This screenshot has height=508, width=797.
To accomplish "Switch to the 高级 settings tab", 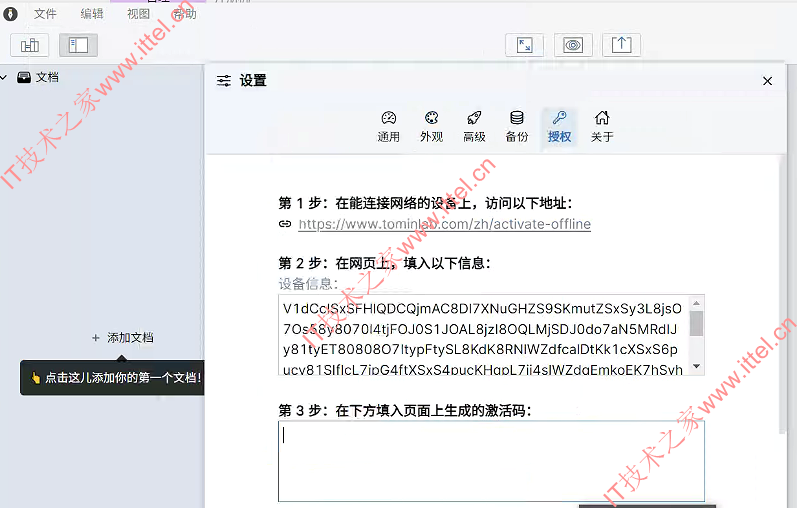I will (474, 127).
